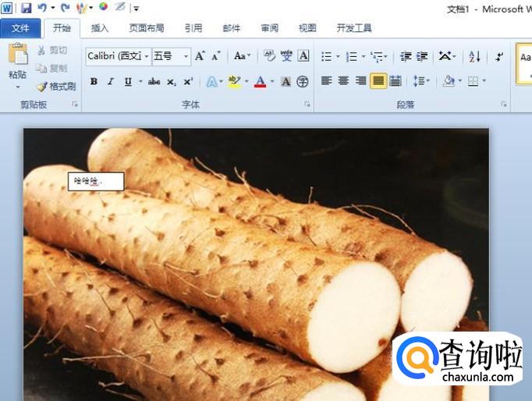Click the 剪切 (Cut) button

tap(52, 51)
